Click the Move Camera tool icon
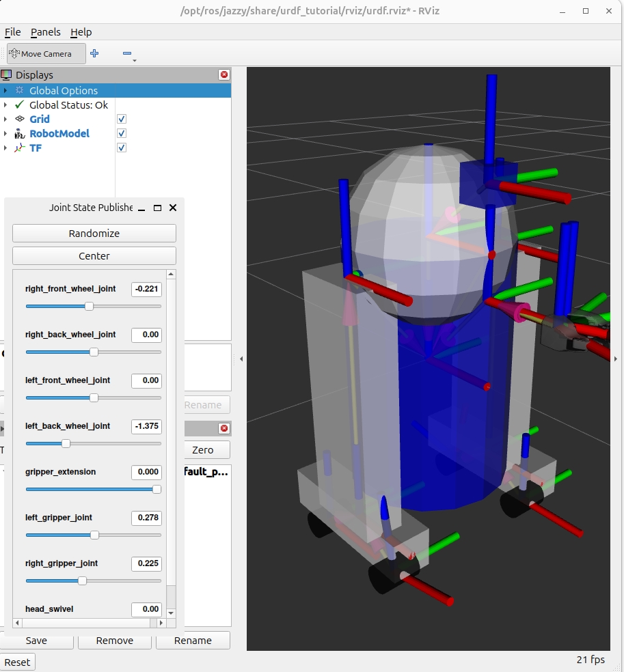This screenshot has width=624, height=672. click(x=14, y=53)
